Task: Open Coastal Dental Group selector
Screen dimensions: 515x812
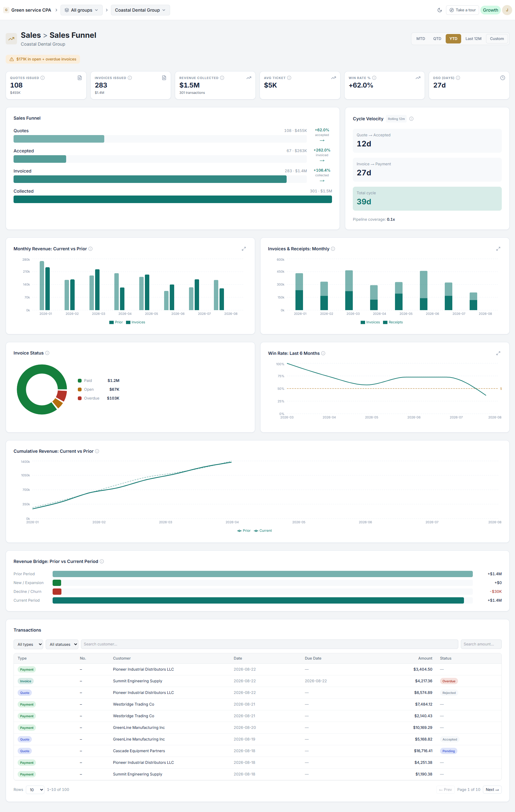Action: click(x=140, y=10)
